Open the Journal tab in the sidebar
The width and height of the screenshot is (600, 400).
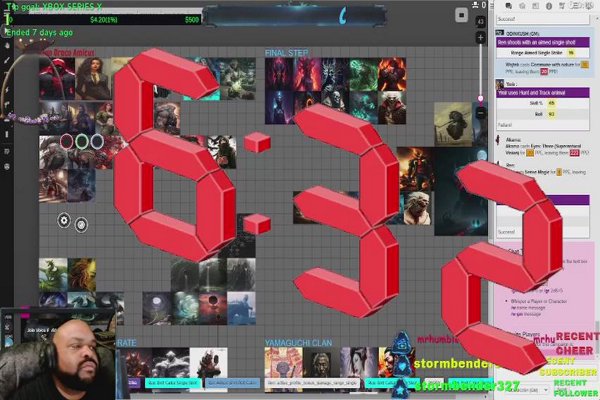point(535,6)
